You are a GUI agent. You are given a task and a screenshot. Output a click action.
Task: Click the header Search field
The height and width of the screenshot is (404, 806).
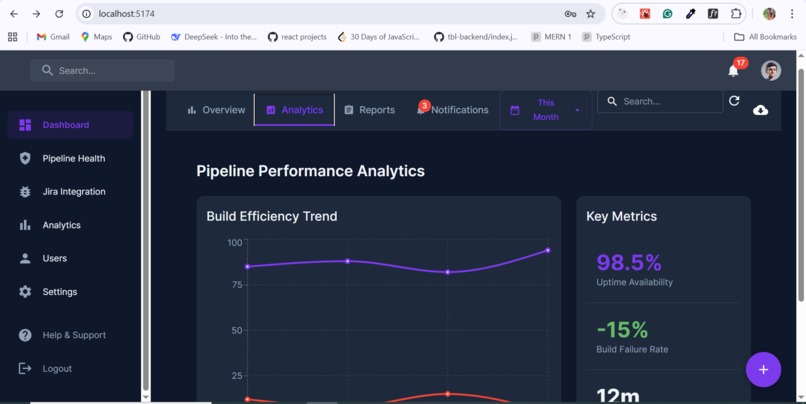pyautogui.click(x=102, y=70)
